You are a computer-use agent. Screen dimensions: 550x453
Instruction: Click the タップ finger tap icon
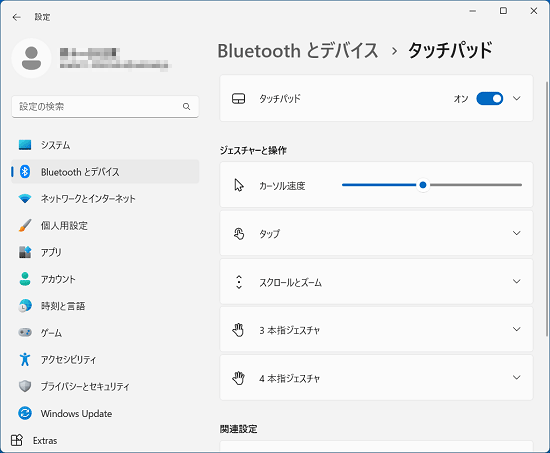[x=239, y=233]
